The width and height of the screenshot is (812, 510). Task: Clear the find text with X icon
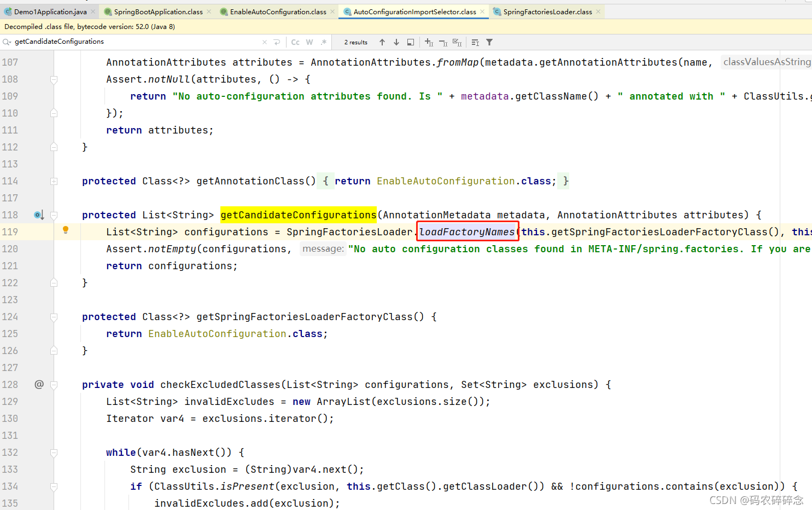265,42
